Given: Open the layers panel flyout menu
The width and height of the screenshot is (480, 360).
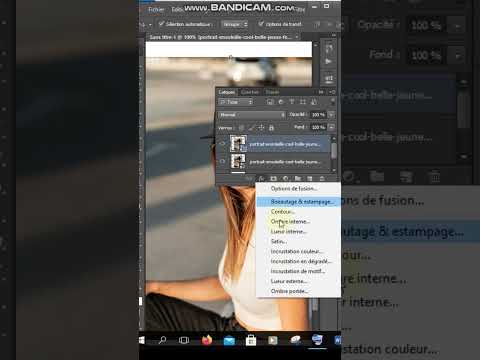Looking at the screenshot, I should coord(332,92).
